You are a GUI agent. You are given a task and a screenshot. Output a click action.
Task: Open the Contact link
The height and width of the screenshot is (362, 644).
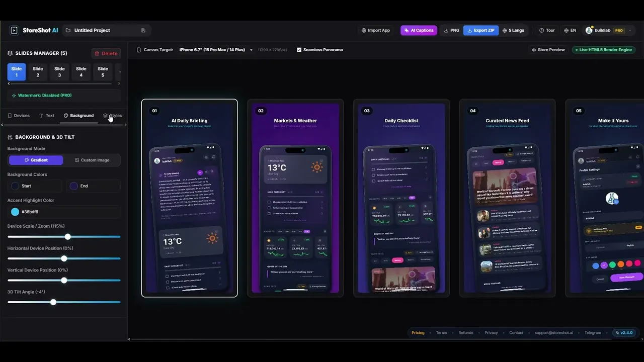click(x=516, y=333)
